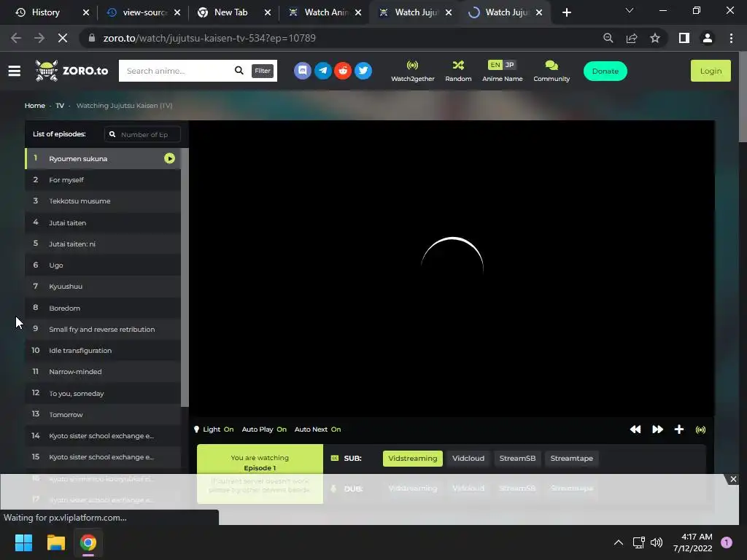Toggle the Auto Play setting
The height and width of the screenshot is (560, 747).
tap(264, 429)
